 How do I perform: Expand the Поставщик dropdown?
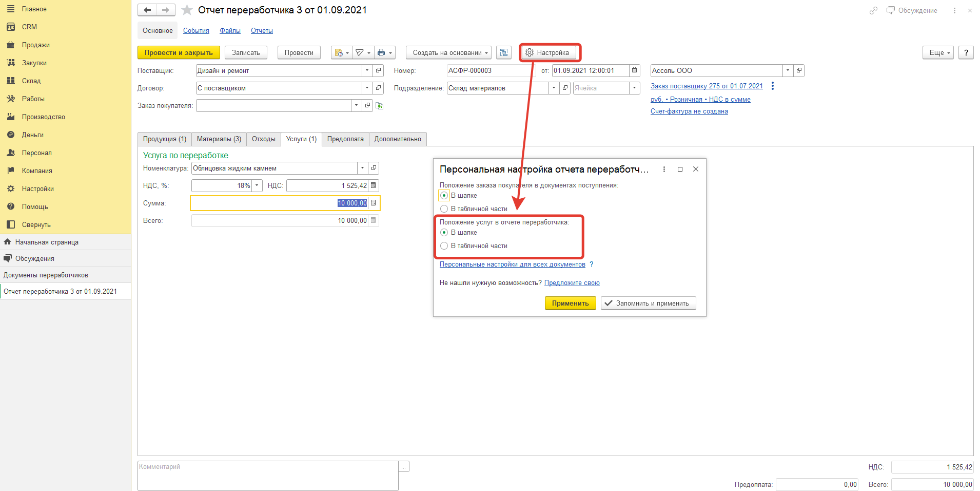coord(367,70)
